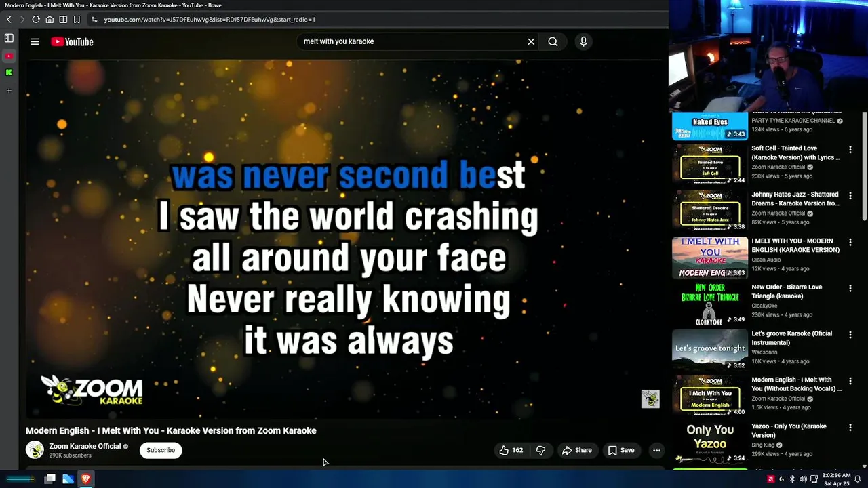Open more actions menu under video
The width and height of the screenshot is (868, 488).
(x=656, y=450)
